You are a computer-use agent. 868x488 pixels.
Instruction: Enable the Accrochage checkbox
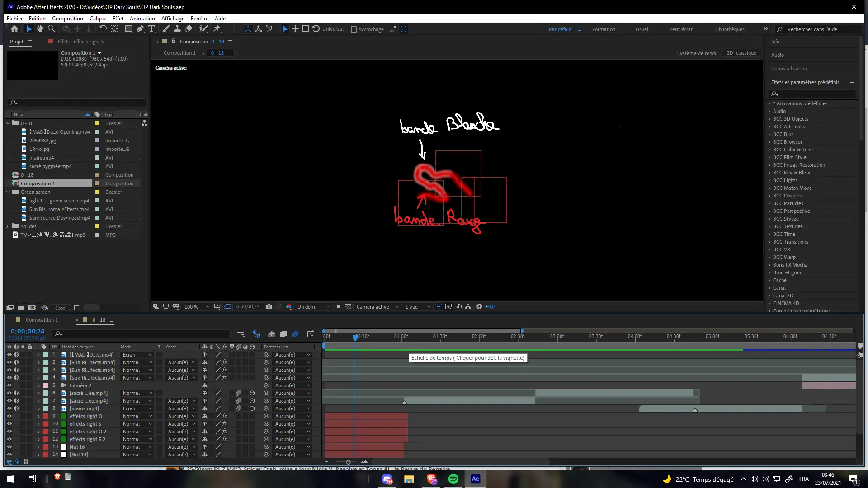pyautogui.click(x=354, y=29)
